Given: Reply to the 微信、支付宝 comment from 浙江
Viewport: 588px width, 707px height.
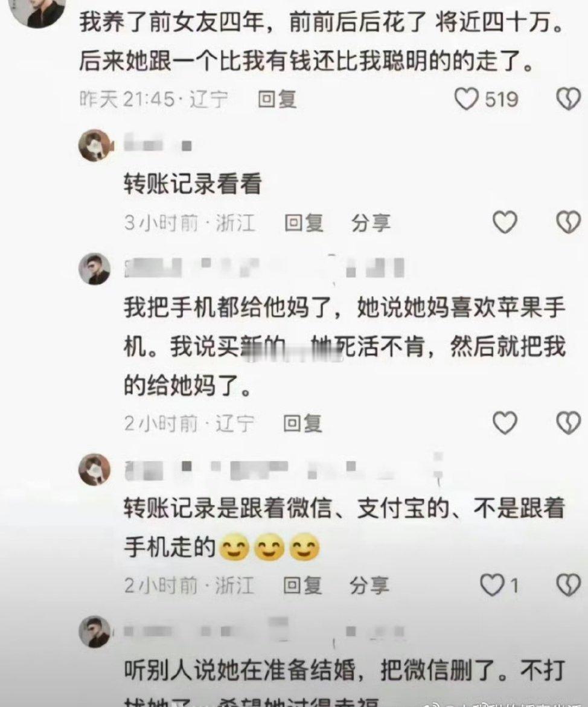Looking at the screenshot, I should (302, 586).
